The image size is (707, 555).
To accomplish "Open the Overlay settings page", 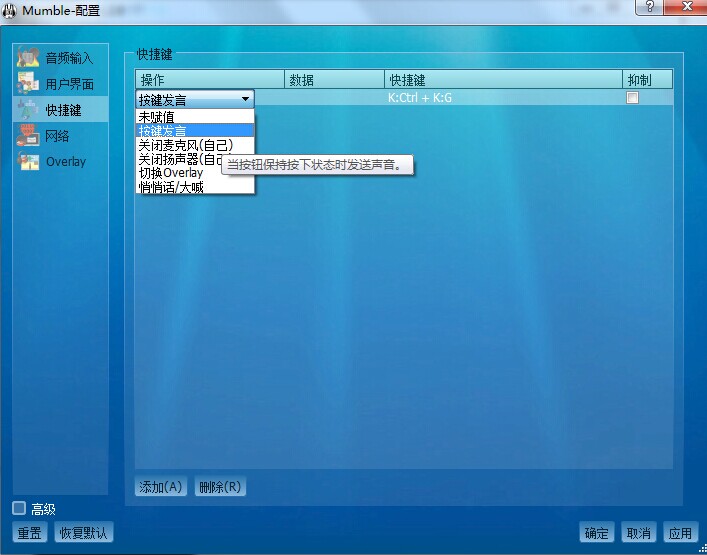I will click(60, 161).
